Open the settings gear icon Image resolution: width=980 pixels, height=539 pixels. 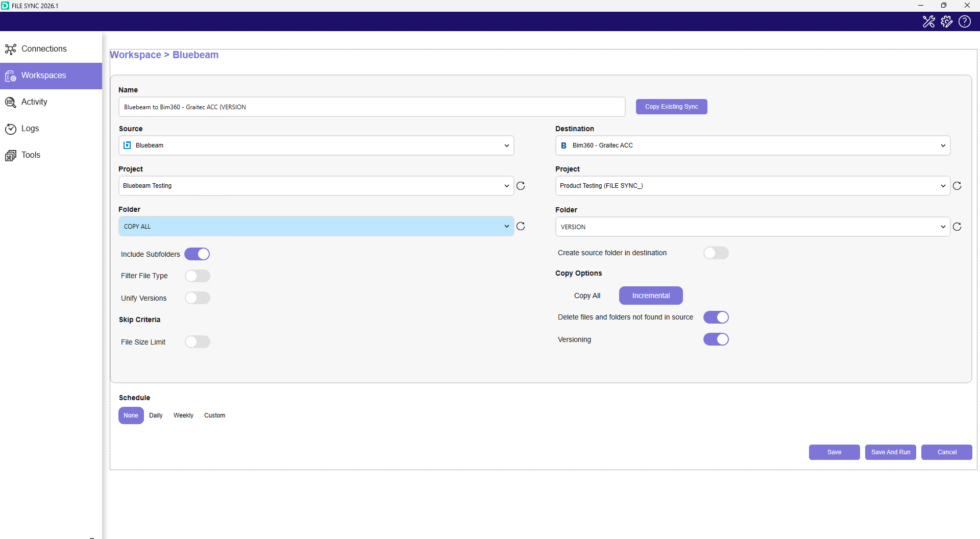coord(947,21)
